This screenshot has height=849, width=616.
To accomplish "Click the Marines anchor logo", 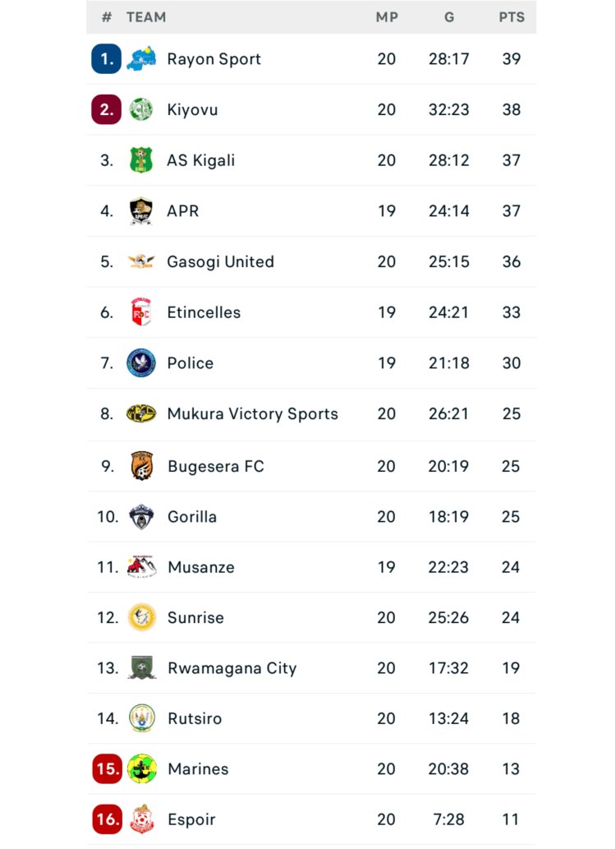I will tap(141, 769).
